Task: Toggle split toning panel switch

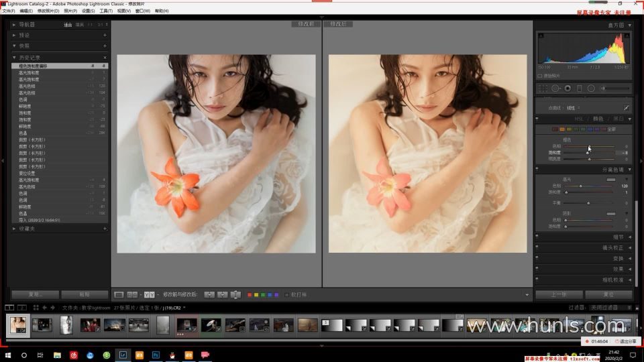Action: 537,169
